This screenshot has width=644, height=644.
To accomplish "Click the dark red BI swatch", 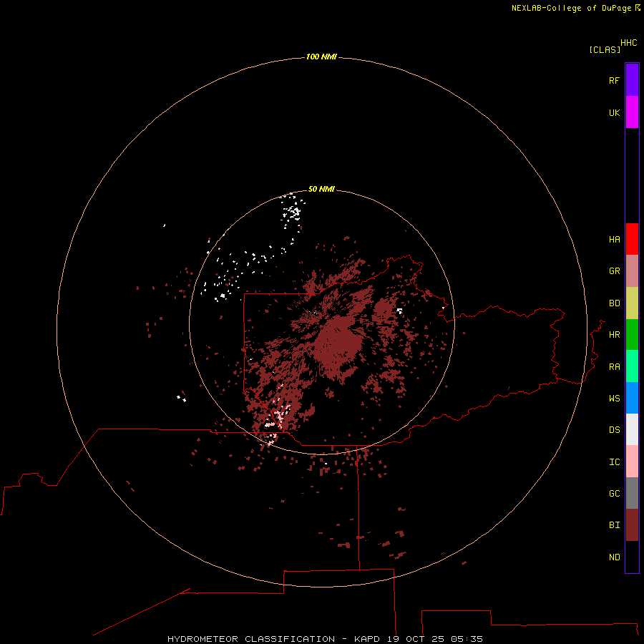I will (632, 525).
